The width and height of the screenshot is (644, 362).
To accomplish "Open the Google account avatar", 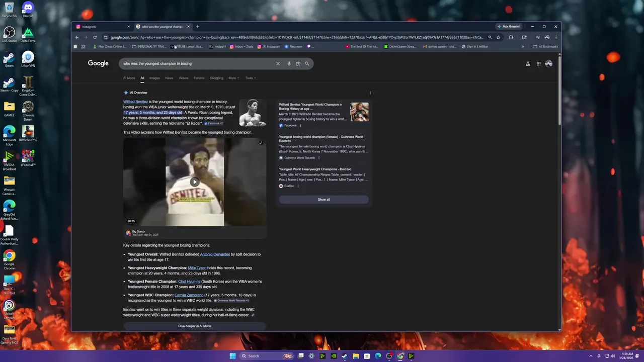I will point(548,63).
